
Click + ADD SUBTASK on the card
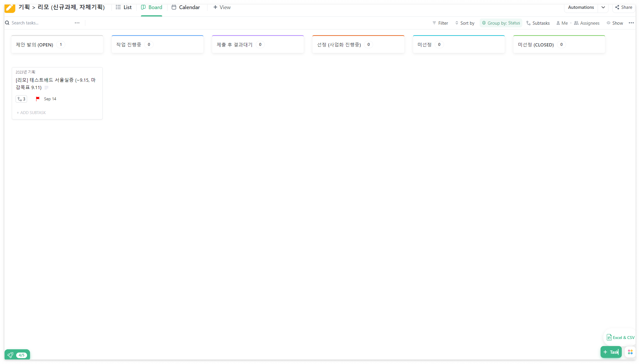click(x=31, y=113)
